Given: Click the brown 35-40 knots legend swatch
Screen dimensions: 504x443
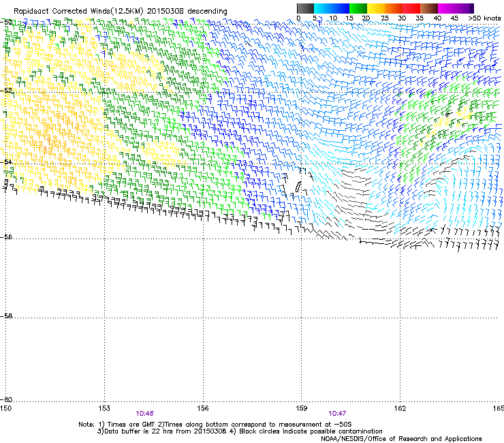Looking at the screenshot, I should pos(429,8).
